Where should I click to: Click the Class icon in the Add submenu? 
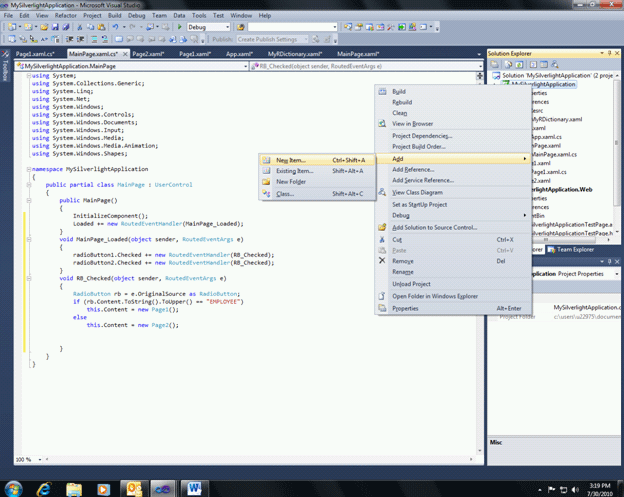(x=266, y=193)
